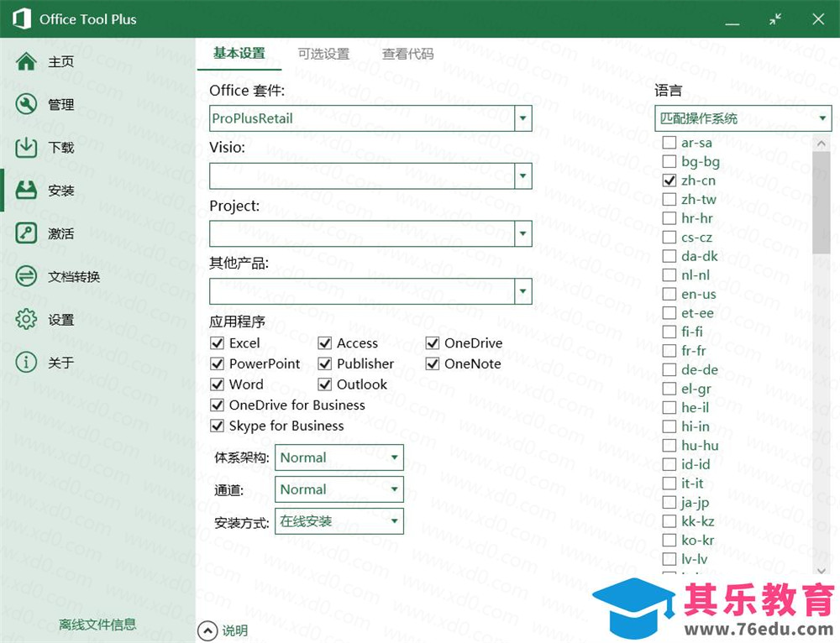Toggle OneDrive for Business checkbox
The height and width of the screenshot is (643, 840).
pos(217,405)
